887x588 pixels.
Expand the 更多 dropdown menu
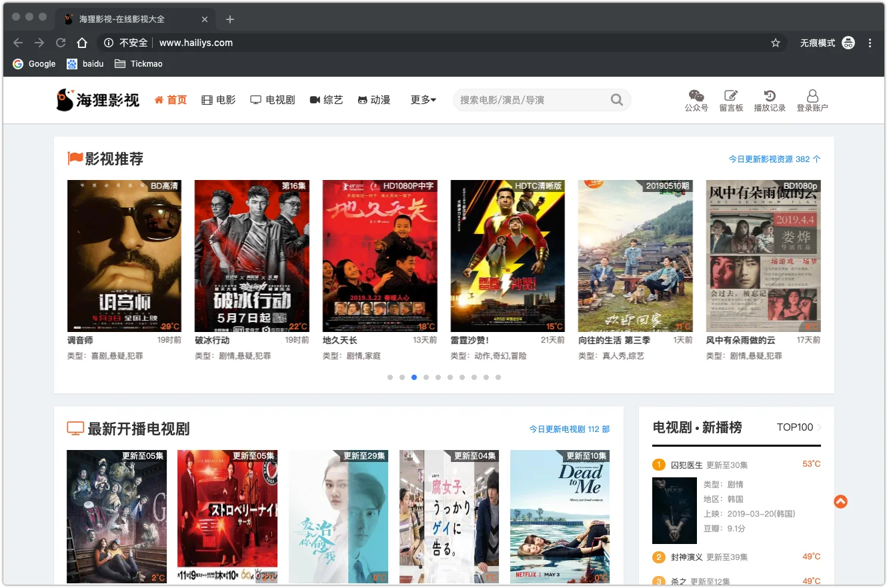pyautogui.click(x=423, y=100)
